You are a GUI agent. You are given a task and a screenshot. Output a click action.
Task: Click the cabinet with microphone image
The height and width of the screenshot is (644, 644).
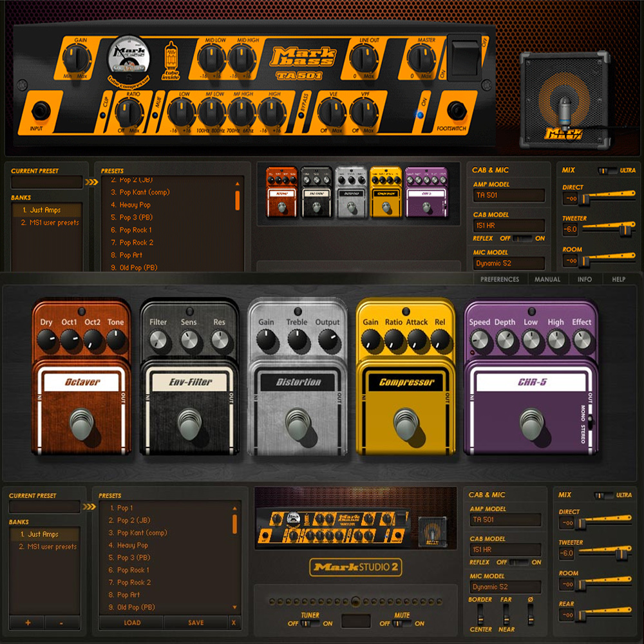click(565, 100)
